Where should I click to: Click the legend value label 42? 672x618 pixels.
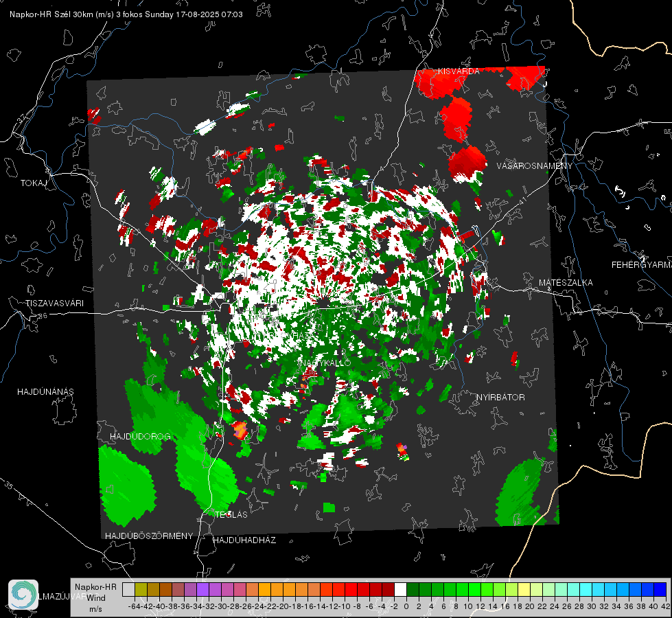click(666, 606)
